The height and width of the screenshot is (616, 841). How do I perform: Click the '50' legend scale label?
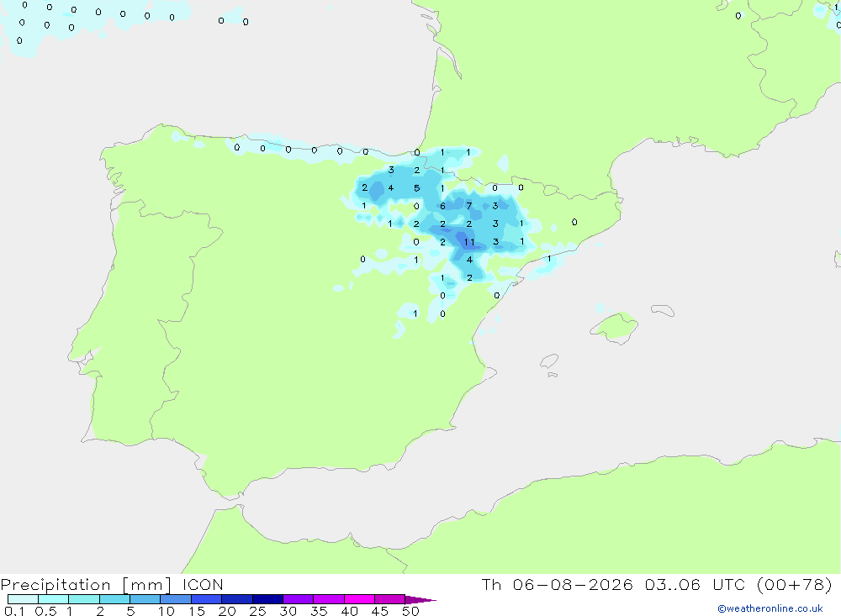pyautogui.click(x=411, y=611)
